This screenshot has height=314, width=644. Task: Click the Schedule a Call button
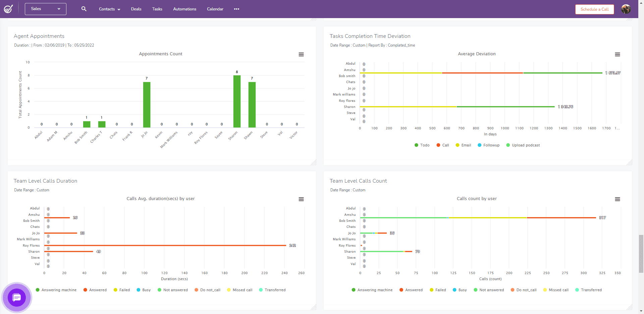594,9
